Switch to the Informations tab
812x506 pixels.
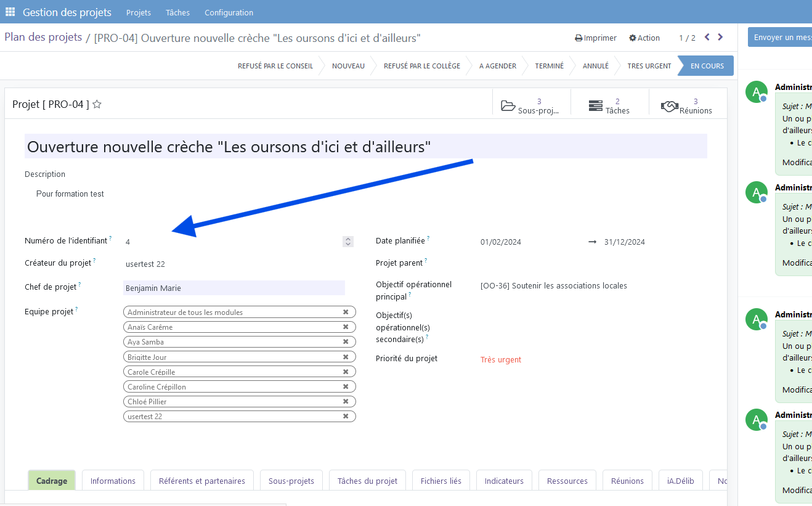[113, 481]
